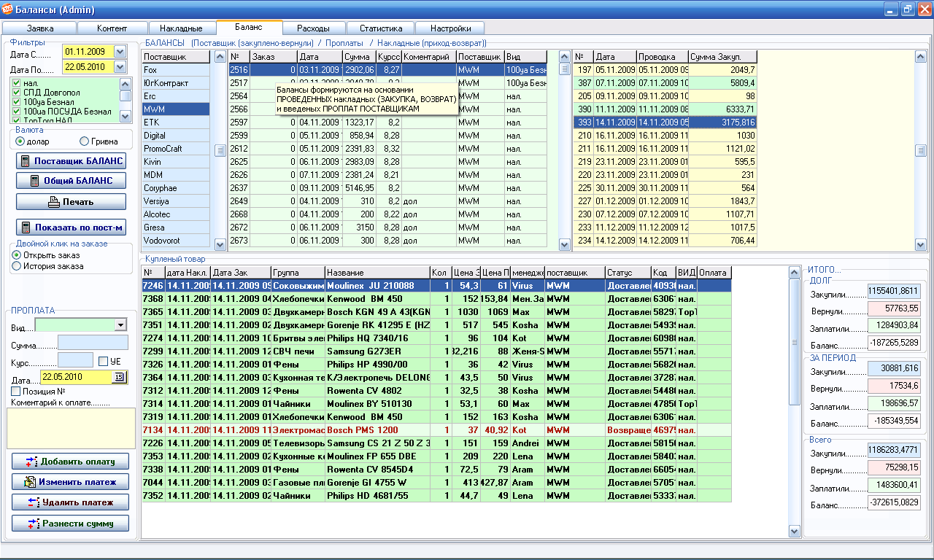The width and height of the screenshot is (934, 560).
Task: Tick the Позиция № checkbox
Action: pyautogui.click(x=16, y=392)
